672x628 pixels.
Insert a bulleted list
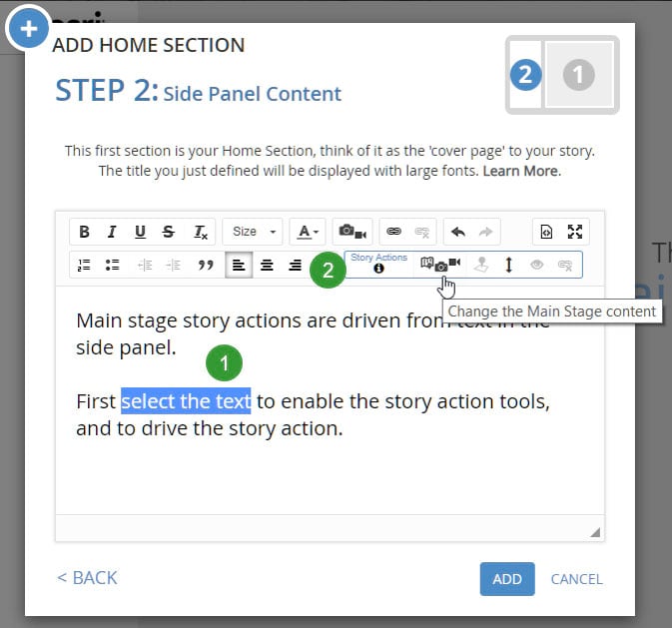click(x=113, y=265)
